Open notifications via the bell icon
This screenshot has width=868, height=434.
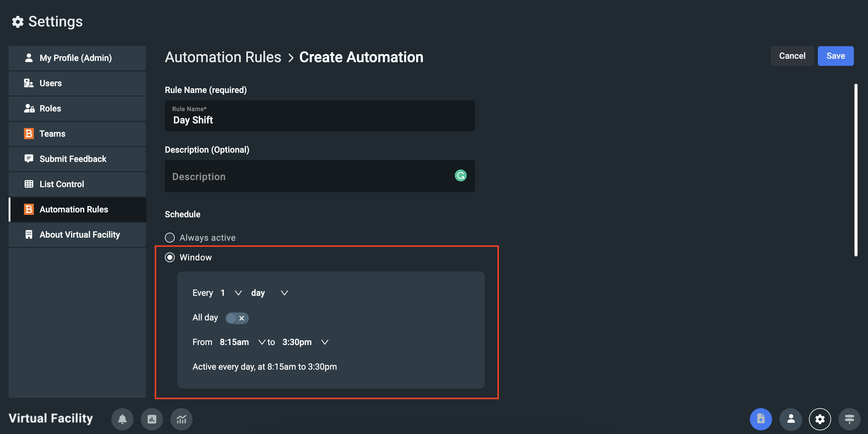122,419
